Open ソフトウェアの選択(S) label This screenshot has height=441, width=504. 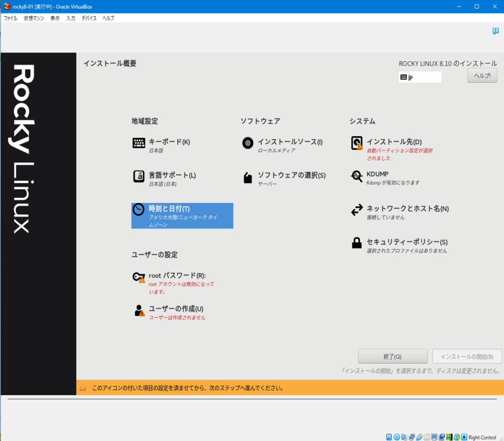[292, 175]
